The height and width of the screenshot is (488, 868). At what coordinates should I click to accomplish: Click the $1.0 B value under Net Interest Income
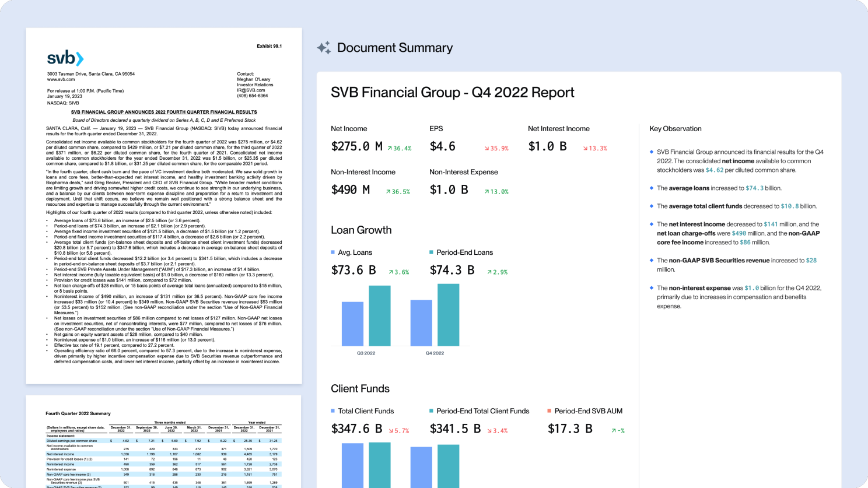click(x=547, y=146)
